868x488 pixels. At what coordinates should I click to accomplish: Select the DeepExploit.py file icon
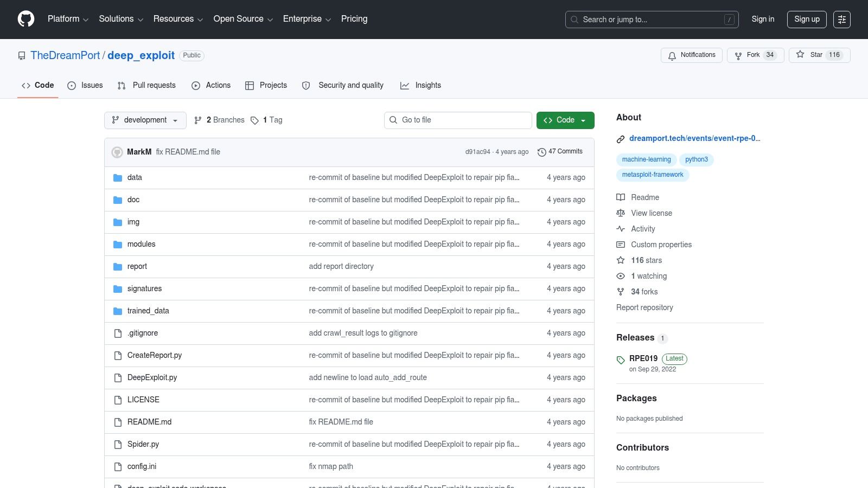[x=118, y=378]
